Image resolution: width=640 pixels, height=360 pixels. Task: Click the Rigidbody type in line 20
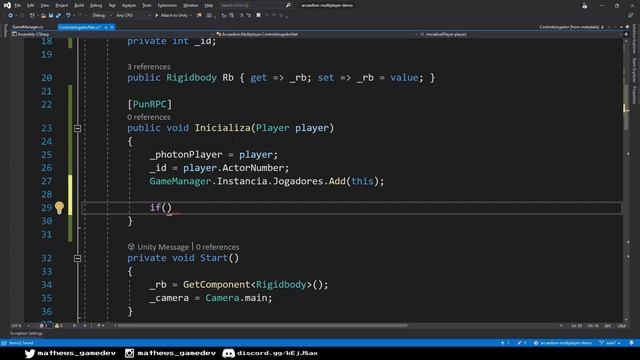(191, 78)
